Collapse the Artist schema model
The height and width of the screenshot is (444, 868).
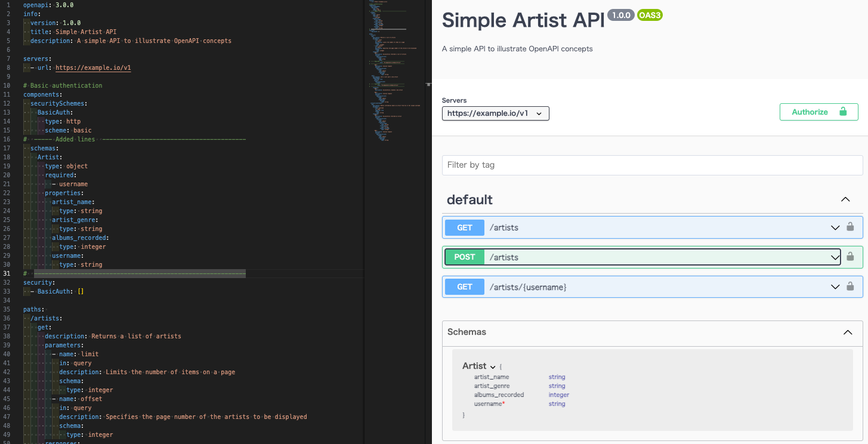(x=493, y=366)
